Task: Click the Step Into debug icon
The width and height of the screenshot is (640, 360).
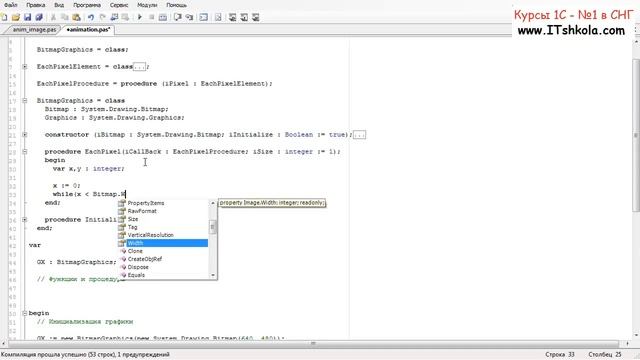Action: 189,17
